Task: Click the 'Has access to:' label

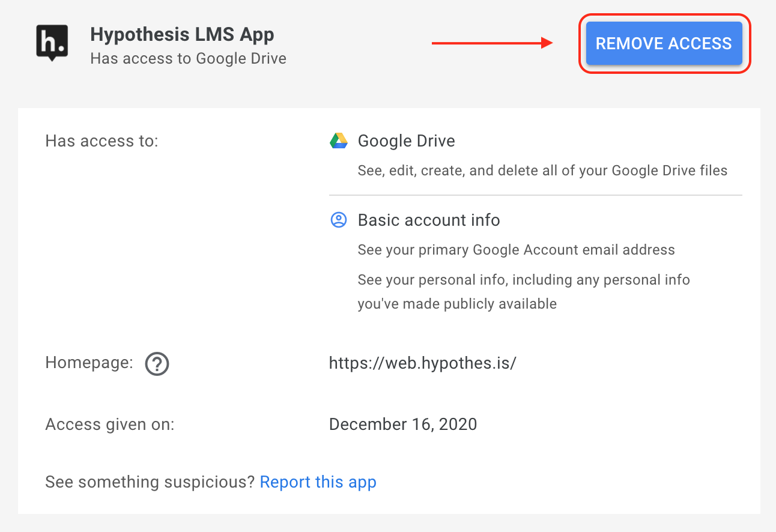Action: tap(102, 141)
